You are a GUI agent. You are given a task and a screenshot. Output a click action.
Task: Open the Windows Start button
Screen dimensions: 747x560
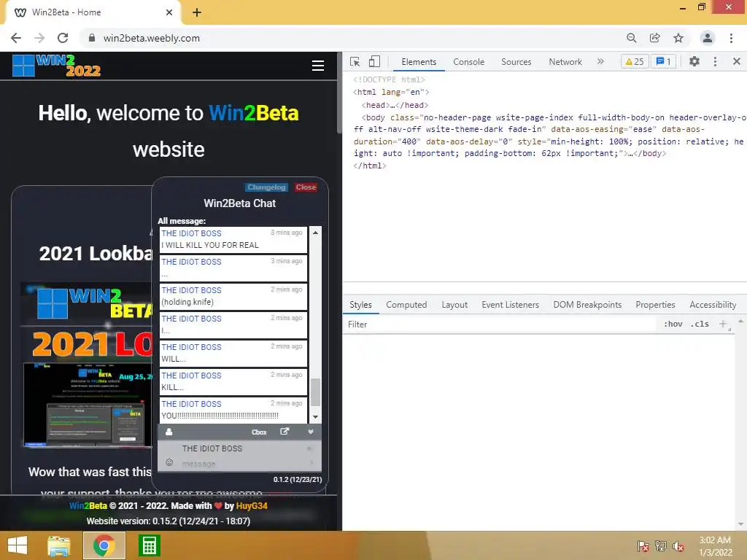tap(18, 545)
